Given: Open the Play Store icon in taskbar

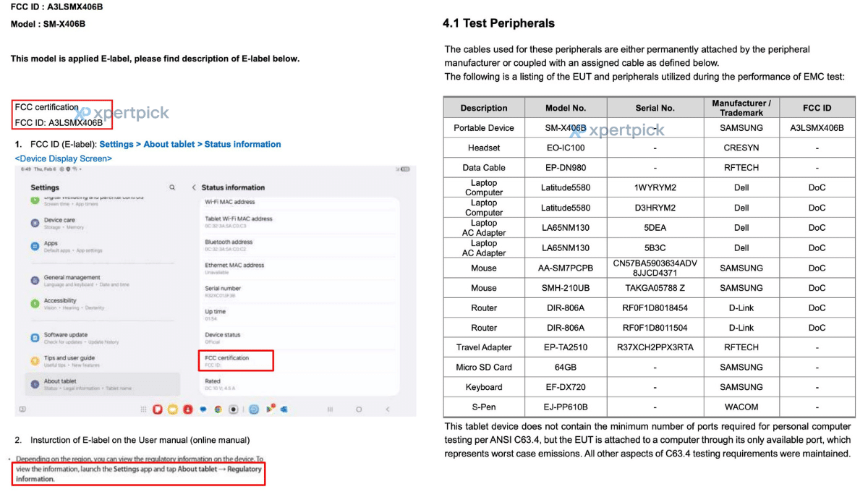Looking at the screenshot, I should pyautogui.click(x=271, y=409).
